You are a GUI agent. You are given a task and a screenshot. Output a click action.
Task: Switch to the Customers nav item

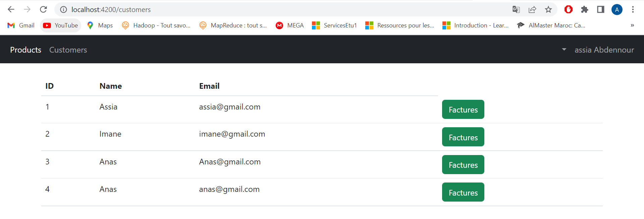(x=68, y=50)
